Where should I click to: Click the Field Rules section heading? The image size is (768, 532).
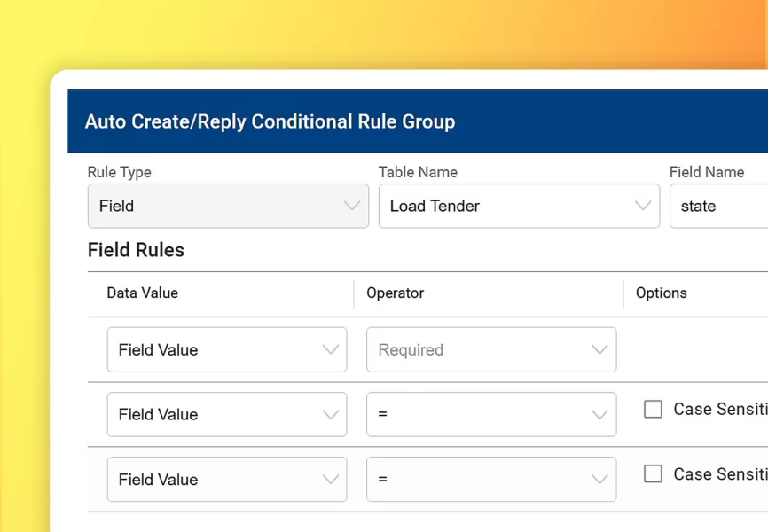(136, 250)
